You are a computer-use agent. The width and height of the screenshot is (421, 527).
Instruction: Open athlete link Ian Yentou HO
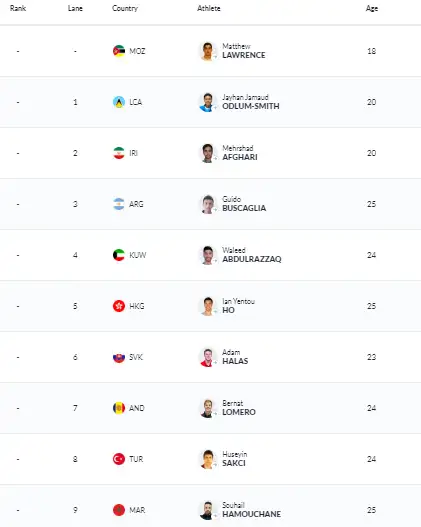click(238, 306)
